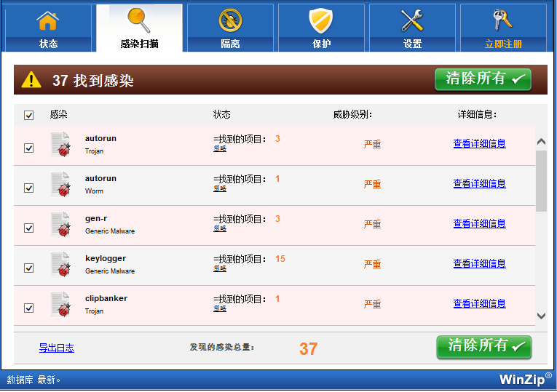Click the 37 找到感染 banner heading
The width and height of the screenshot is (557, 392).
tap(93, 81)
